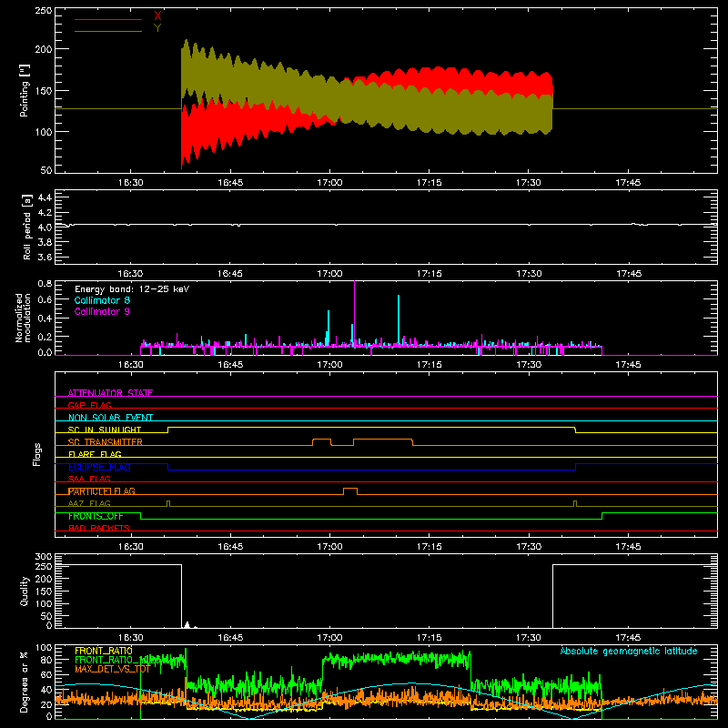Click the ECLIPSE_FLAG label
Screen dimensions: 728x728
(x=99, y=467)
